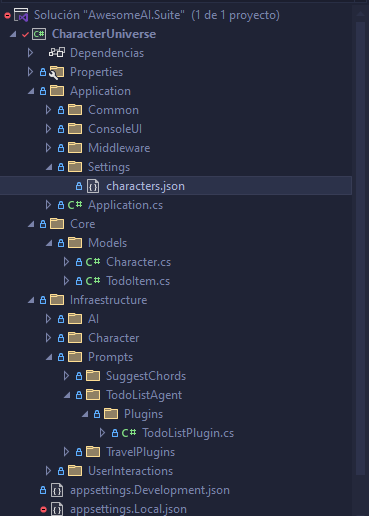The image size is (369, 516).
Task: Click the Middleware folder icon
Action: click(x=75, y=148)
